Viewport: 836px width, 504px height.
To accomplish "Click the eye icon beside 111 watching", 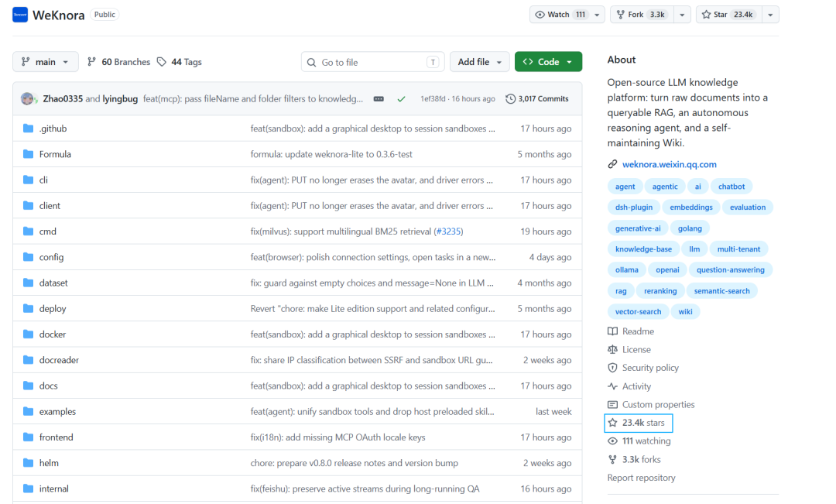I will coord(612,441).
